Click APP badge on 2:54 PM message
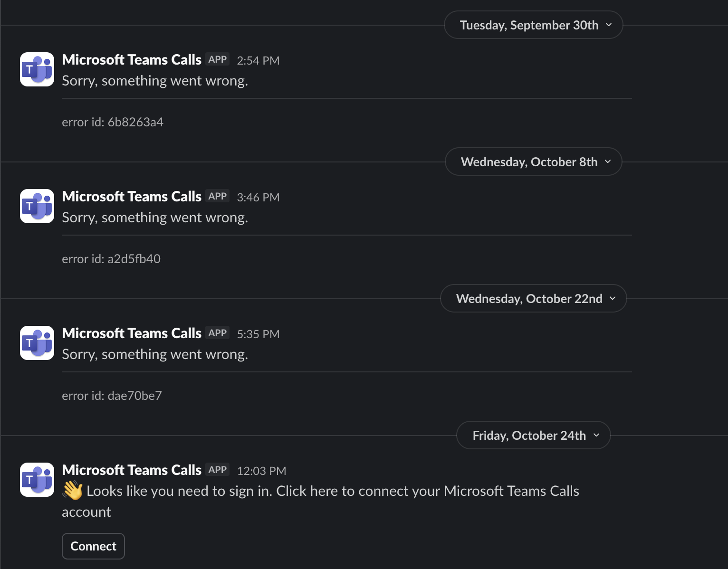 pyautogui.click(x=218, y=59)
